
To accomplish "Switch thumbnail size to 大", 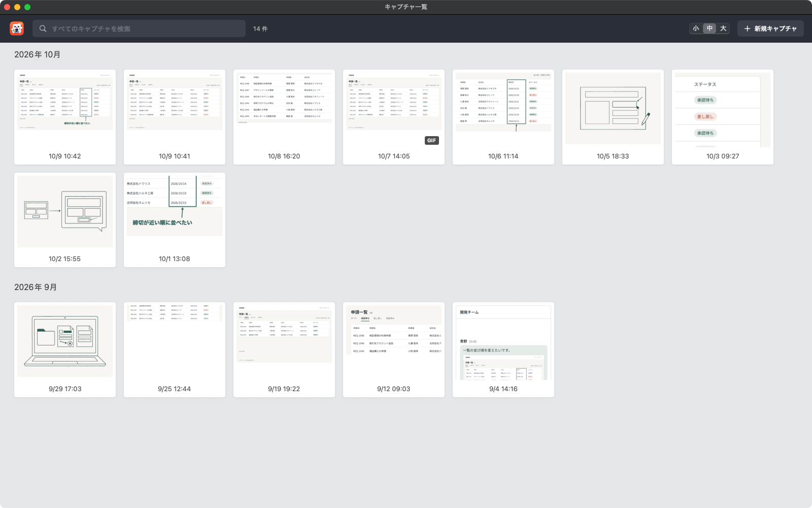I will (x=723, y=28).
